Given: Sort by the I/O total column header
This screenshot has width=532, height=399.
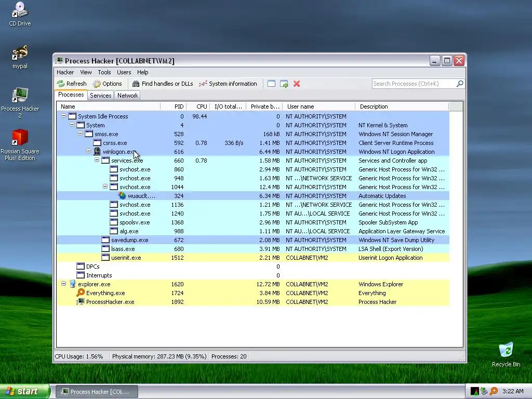Looking at the screenshot, I should click(x=228, y=107).
